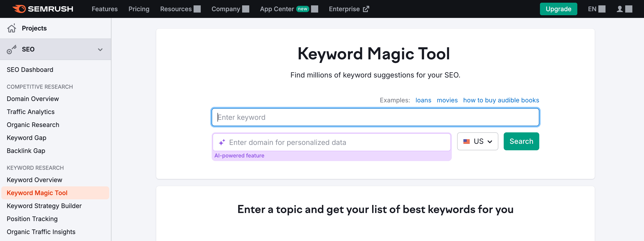Image resolution: width=644 pixels, height=241 pixels.
Task: Try the 'loans' example keyword
Action: [423, 100]
